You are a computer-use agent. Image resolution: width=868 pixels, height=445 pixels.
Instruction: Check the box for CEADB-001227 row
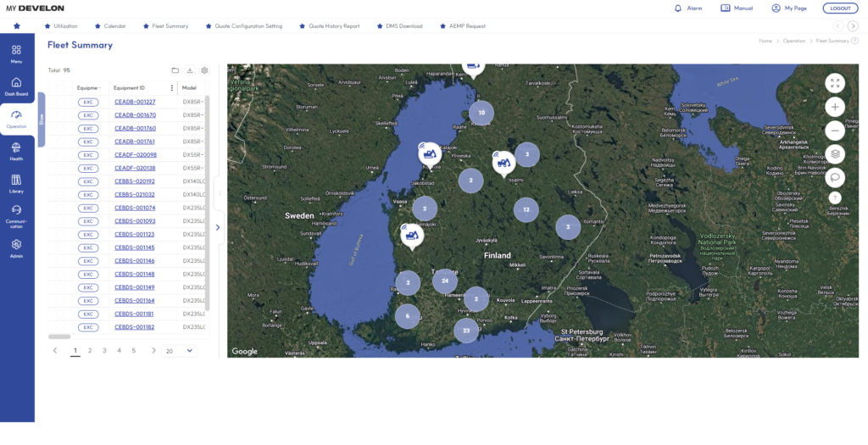(x=60, y=102)
